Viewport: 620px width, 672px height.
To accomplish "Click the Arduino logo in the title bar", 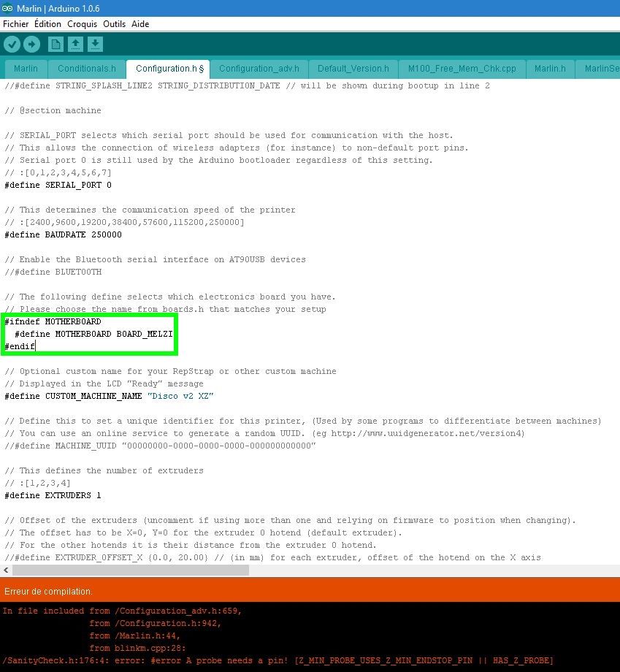I will (x=7, y=8).
